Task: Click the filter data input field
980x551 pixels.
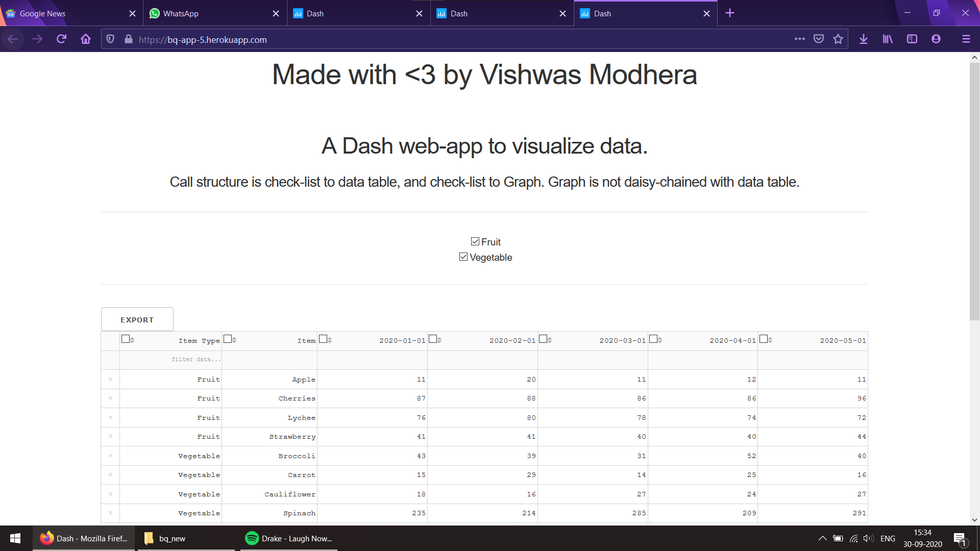Action: click(171, 359)
